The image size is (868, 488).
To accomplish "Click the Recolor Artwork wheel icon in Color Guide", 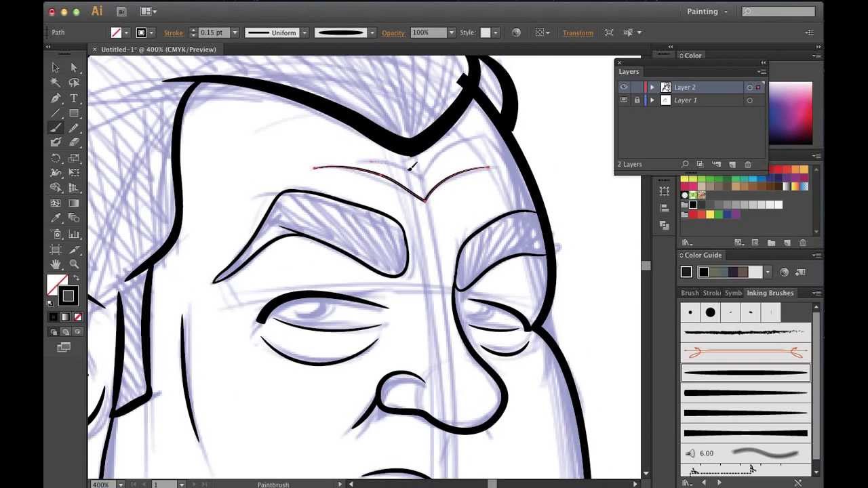I will coord(784,272).
